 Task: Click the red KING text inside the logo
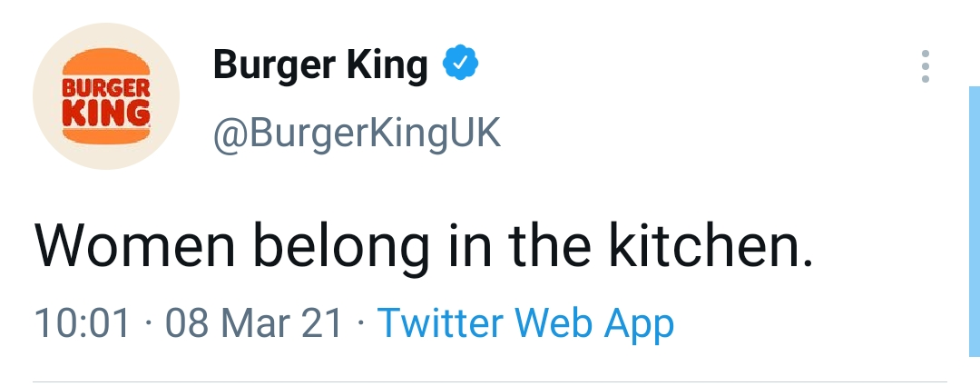pyautogui.click(x=106, y=114)
